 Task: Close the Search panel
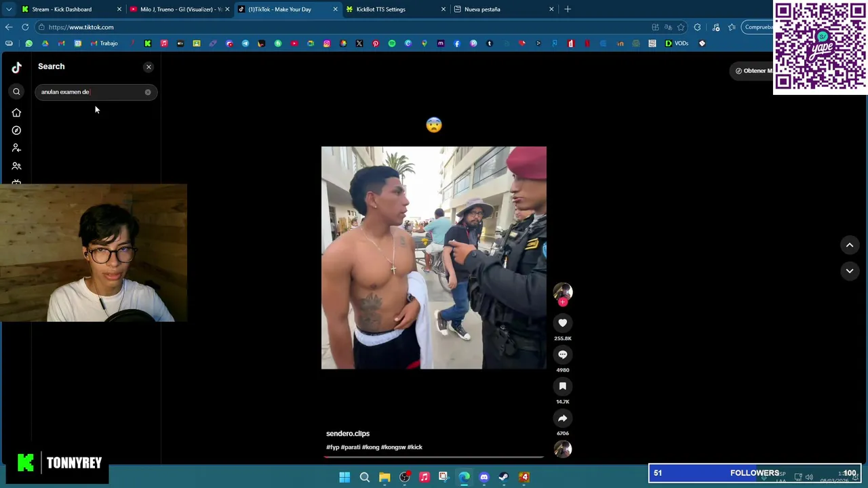149,66
